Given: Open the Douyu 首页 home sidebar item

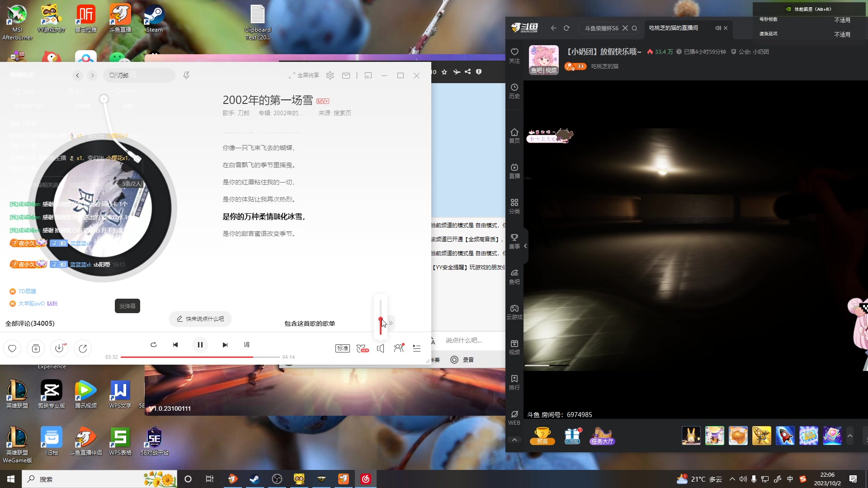Looking at the screenshot, I should click(x=514, y=136).
